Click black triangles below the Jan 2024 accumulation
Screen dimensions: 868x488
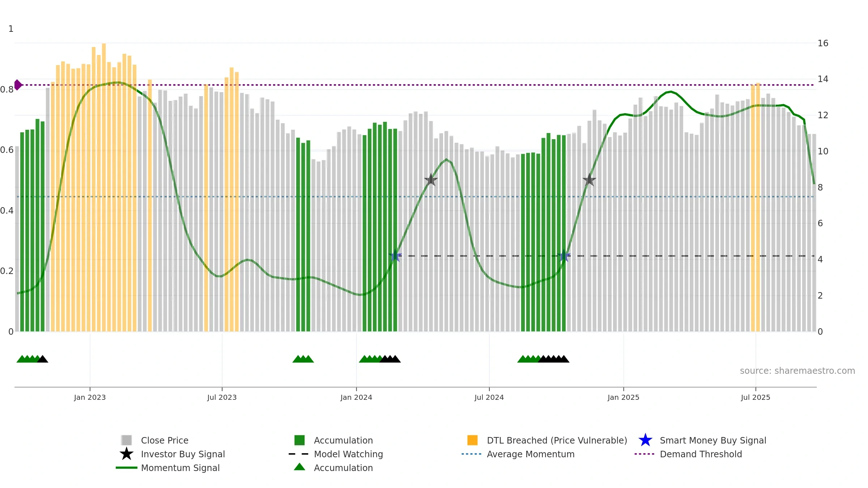coord(390,359)
